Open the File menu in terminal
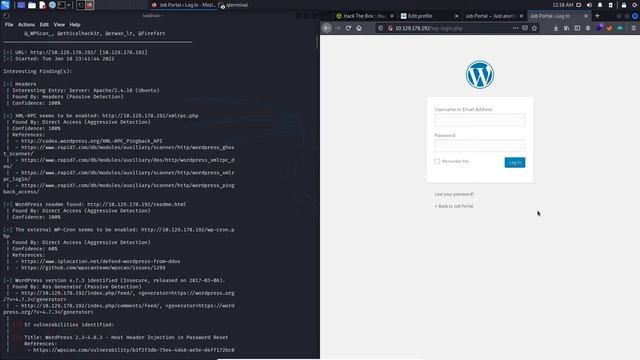This screenshot has height=360, width=640. (9, 24)
